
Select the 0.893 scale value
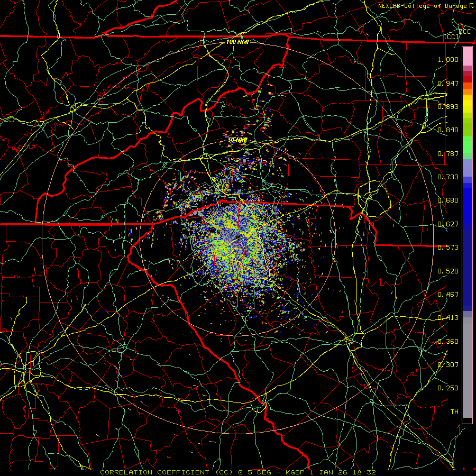448,106
